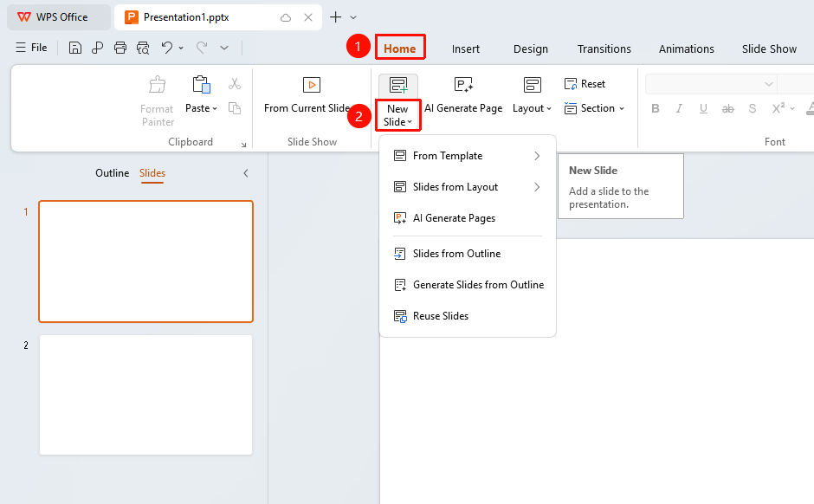The width and height of the screenshot is (814, 504).
Task: Click the Export to PDF icon
Action: pos(97,48)
